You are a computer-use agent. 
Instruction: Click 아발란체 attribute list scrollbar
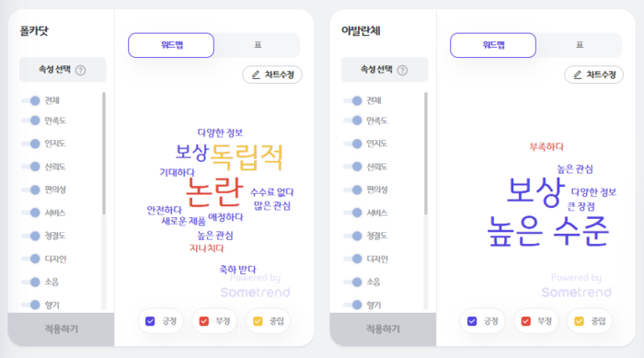coord(426,154)
